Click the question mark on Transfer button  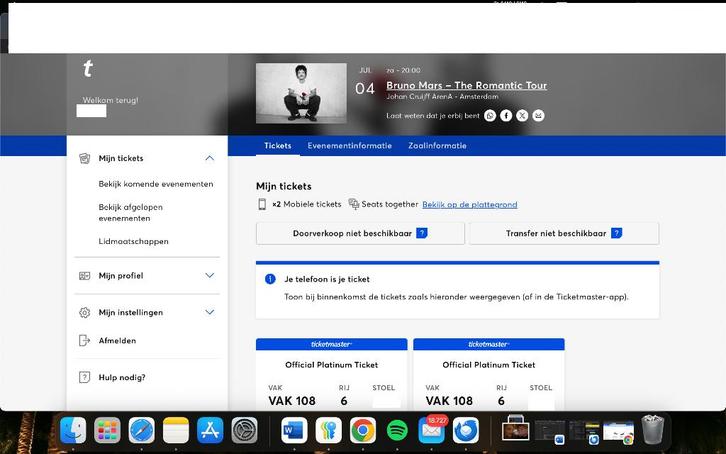coord(616,233)
